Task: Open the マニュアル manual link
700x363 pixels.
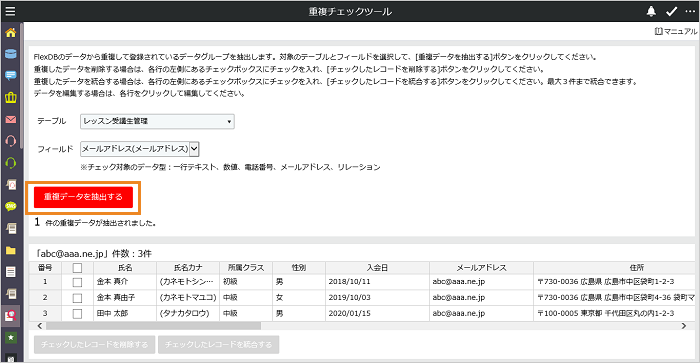Action: pos(676,31)
